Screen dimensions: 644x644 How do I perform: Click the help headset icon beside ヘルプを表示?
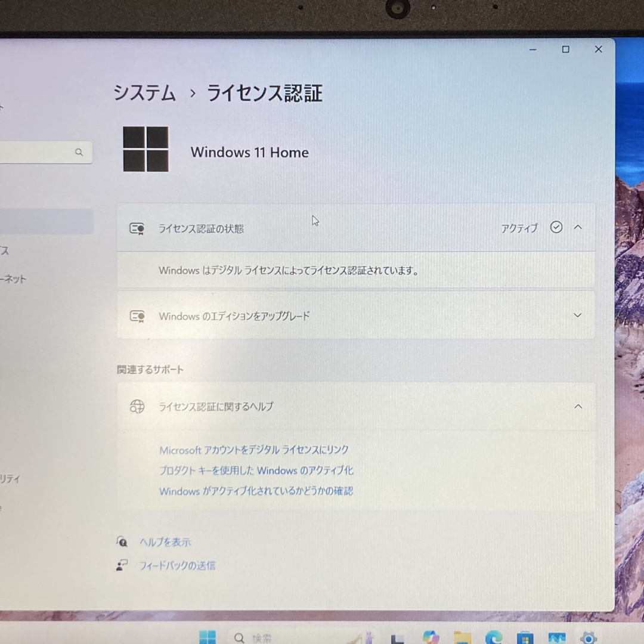coord(122,541)
